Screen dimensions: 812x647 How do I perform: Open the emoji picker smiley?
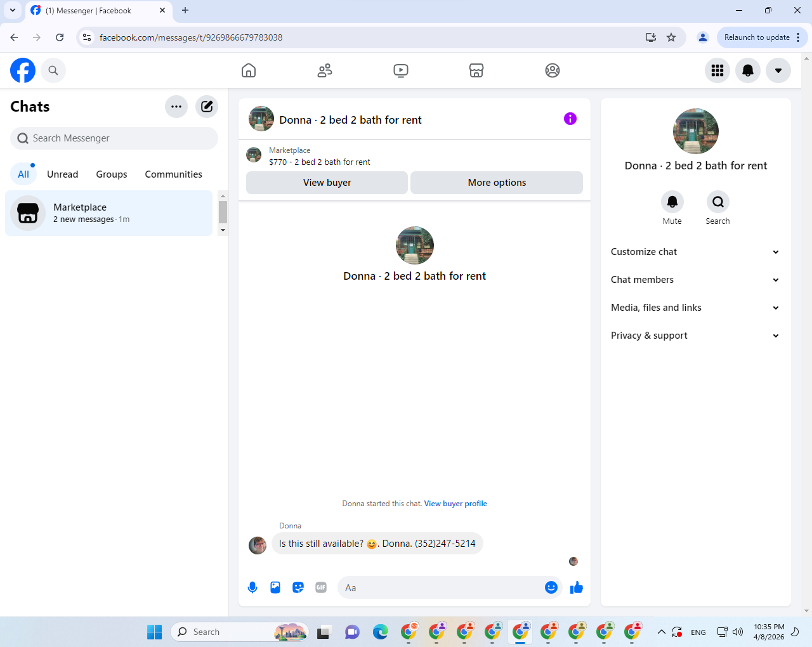(x=551, y=587)
